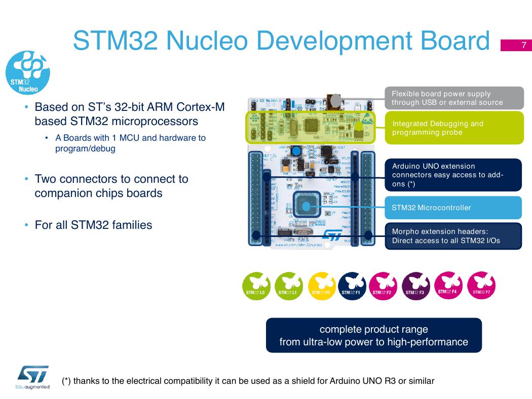Select the green STM32 L1 badge

click(x=288, y=286)
